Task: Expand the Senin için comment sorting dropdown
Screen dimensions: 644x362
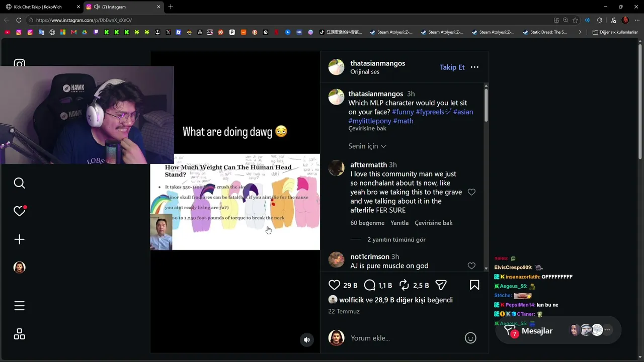Action: click(x=367, y=146)
